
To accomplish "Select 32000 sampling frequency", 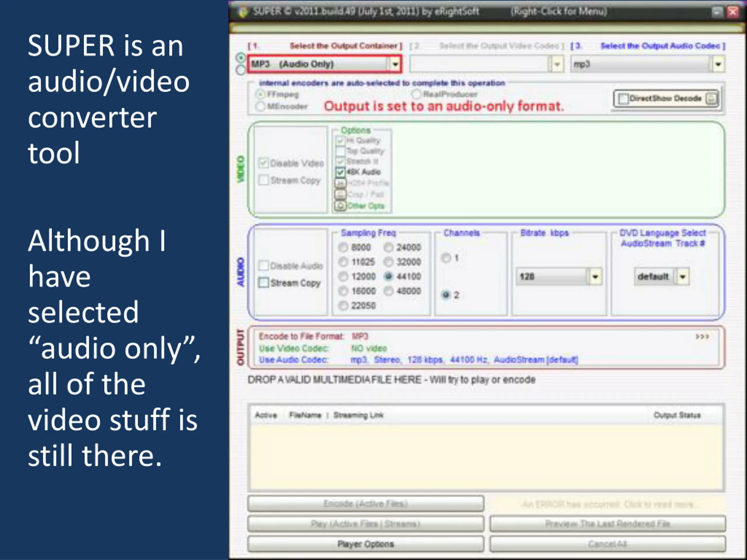I will pyautogui.click(x=389, y=262).
